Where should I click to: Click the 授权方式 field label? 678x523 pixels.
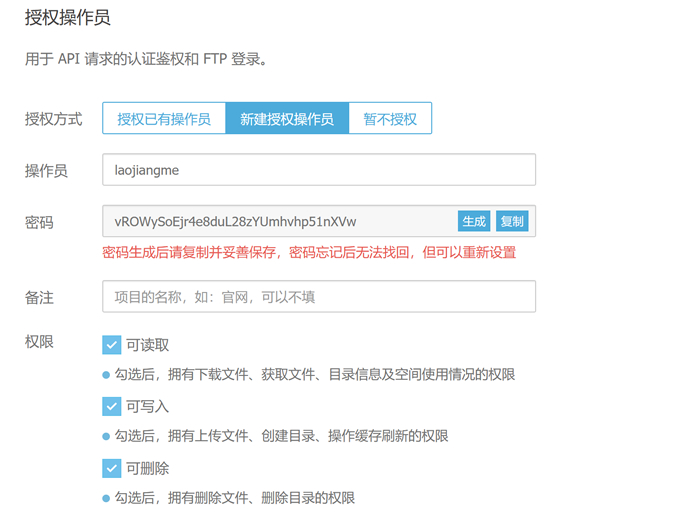tap(53, 119)
